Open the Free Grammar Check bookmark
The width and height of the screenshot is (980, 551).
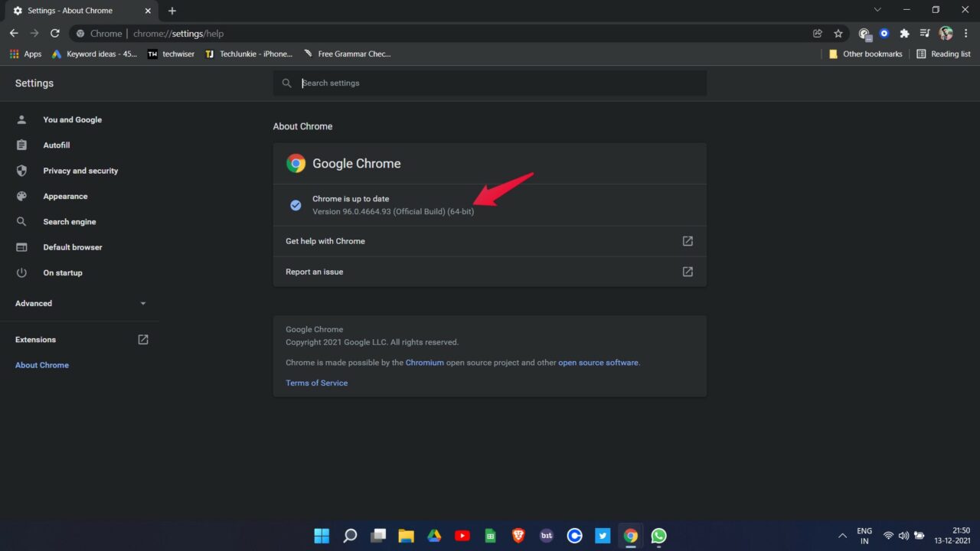tap(347, 54)
